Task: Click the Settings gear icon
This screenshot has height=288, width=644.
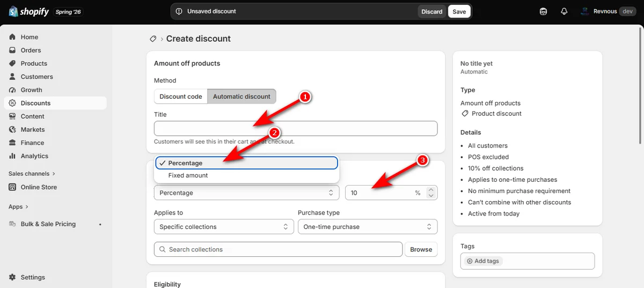Action: pyautogui.click(x=13, y=277)
